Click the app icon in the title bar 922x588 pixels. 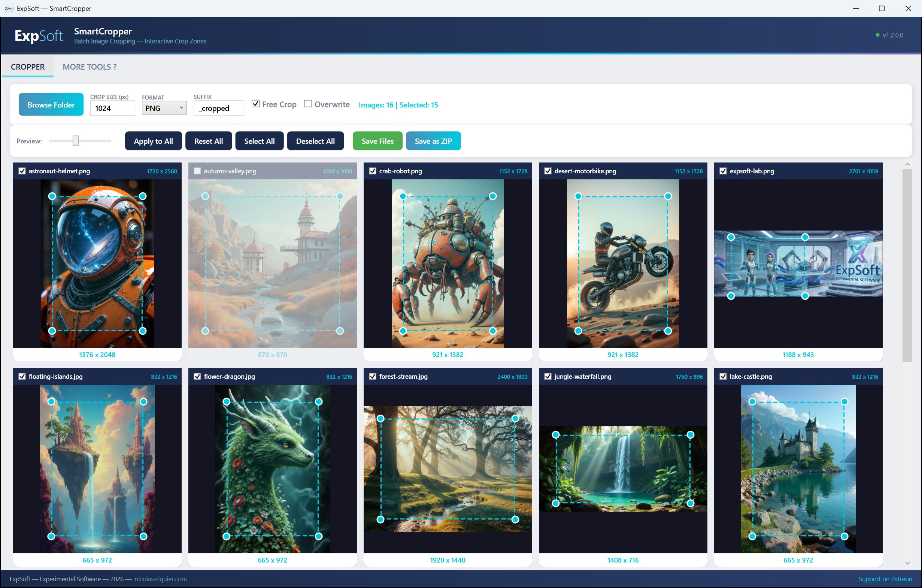point(9,8)
